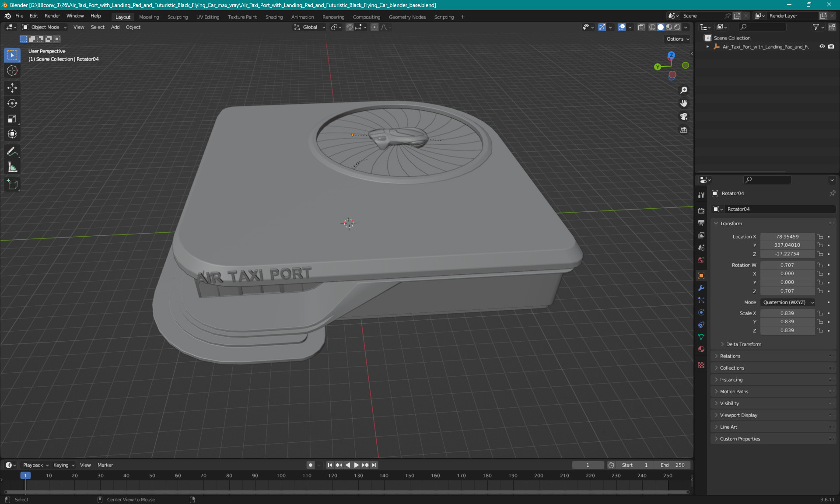Click the End frame field
The height and width of the screenshot is (504, 840).
pyautogui.click(x=672, y=465)
